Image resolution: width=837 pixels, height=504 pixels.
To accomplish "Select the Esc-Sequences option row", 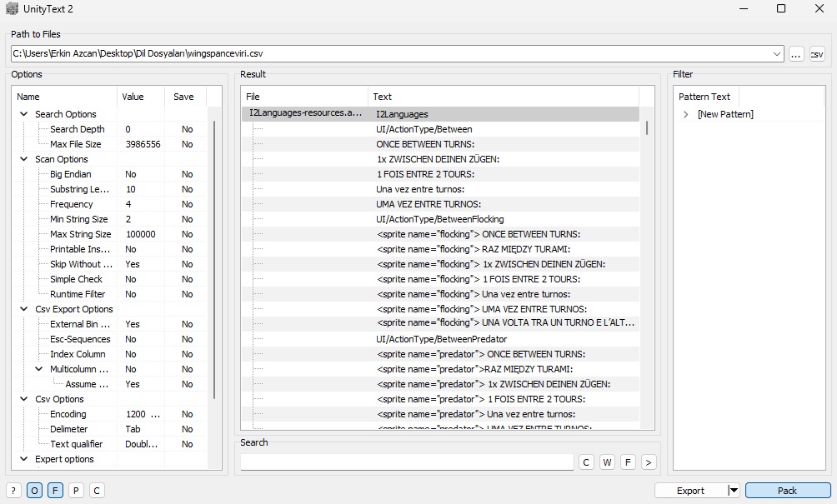I will pos(109,339).
